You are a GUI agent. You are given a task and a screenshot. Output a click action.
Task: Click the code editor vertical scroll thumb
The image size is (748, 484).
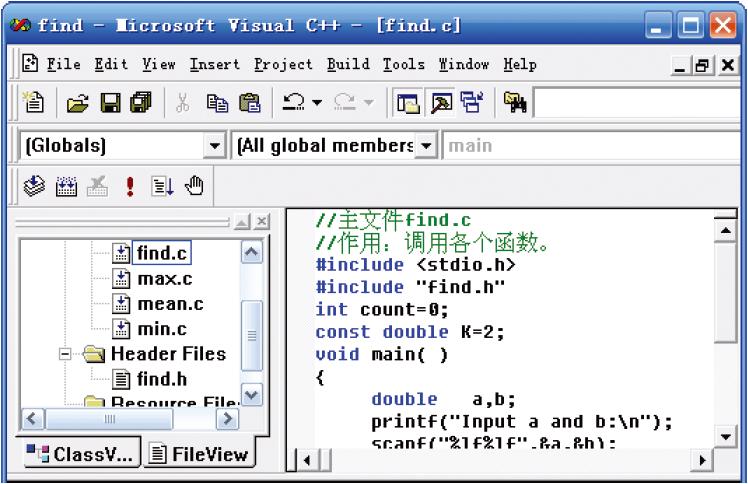click(x=726, y=292)
